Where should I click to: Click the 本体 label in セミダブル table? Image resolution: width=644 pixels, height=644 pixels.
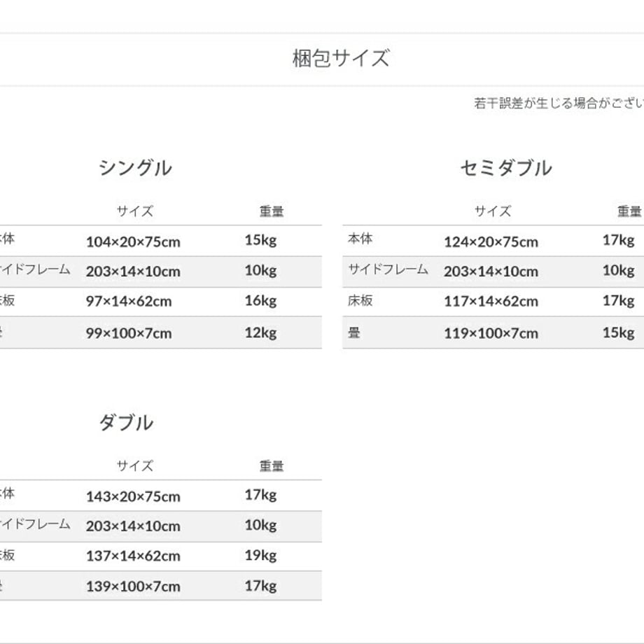pos(360,239)
